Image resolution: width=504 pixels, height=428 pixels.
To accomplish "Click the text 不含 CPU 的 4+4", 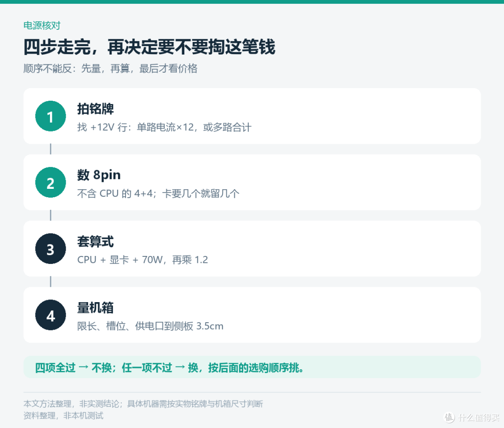I will tap(115, 193).
